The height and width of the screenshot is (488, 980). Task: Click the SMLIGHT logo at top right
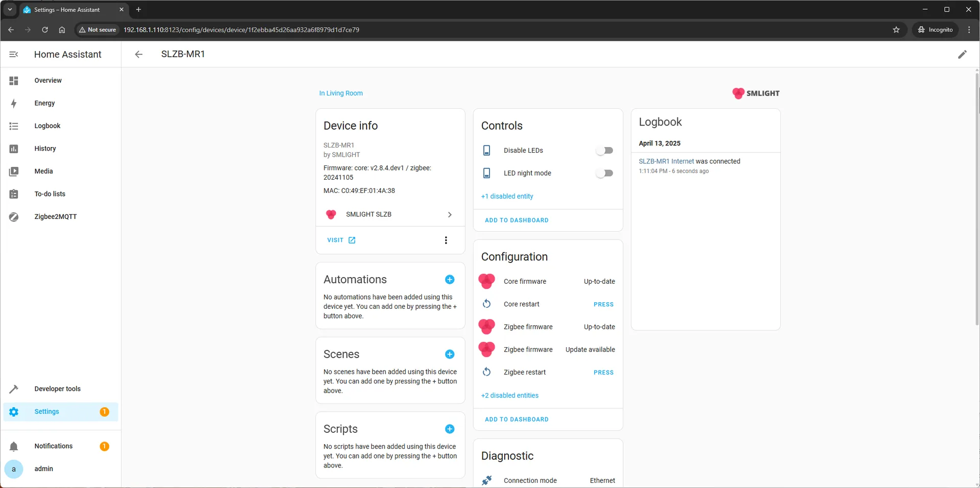(756, 93)
